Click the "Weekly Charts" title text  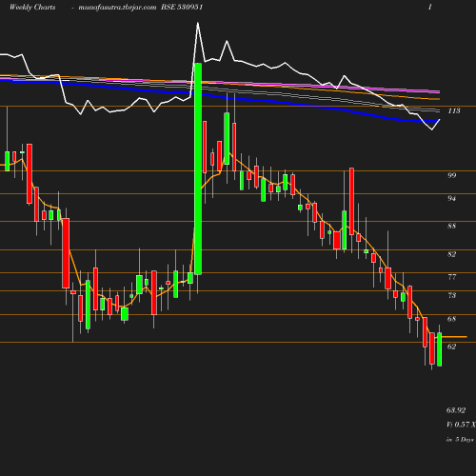click(x=32, y=8)
